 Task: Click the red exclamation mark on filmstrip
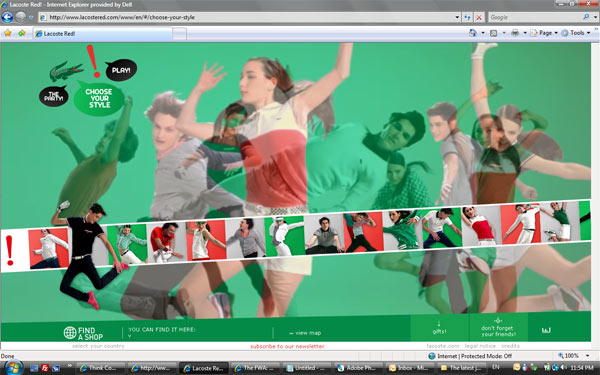click(x=10, y=251)
